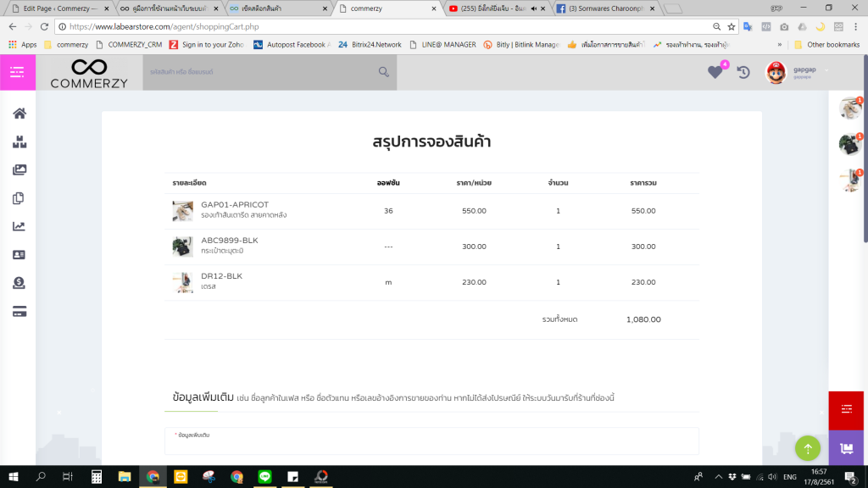Image resolution: width=868 pixels, height=488 pixels.
Task: Open the wishlist heart icon
Action: pos(715,72)
